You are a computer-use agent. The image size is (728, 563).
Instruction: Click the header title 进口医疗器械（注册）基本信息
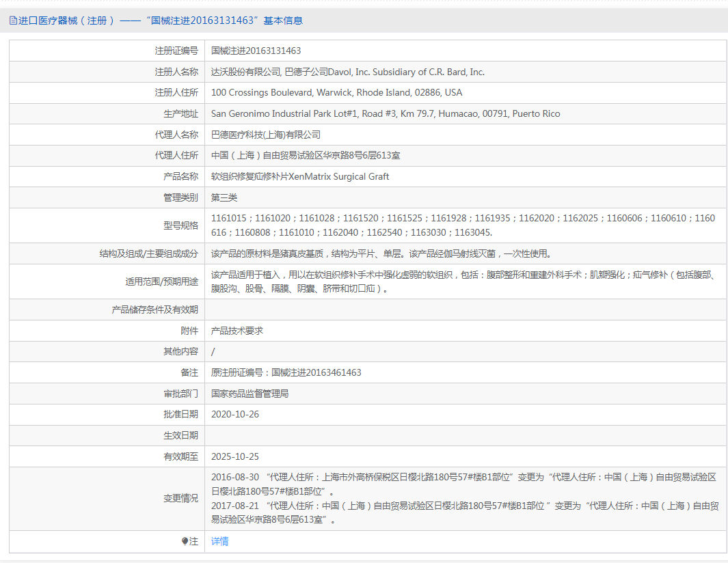(160, 20)
